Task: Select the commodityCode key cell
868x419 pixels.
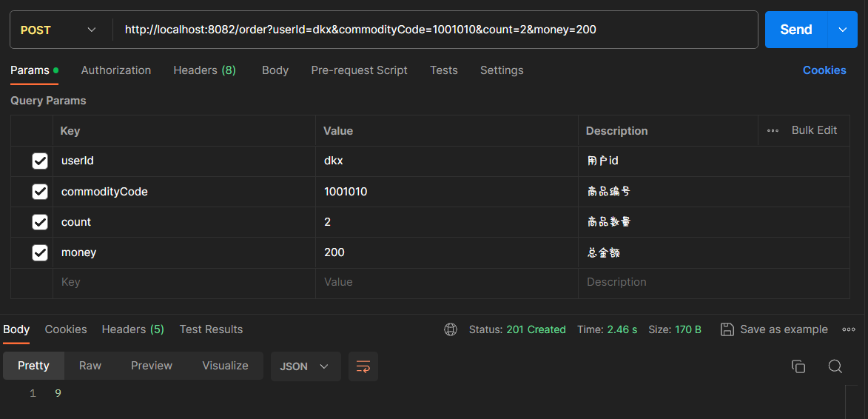Action: (184, 192)
